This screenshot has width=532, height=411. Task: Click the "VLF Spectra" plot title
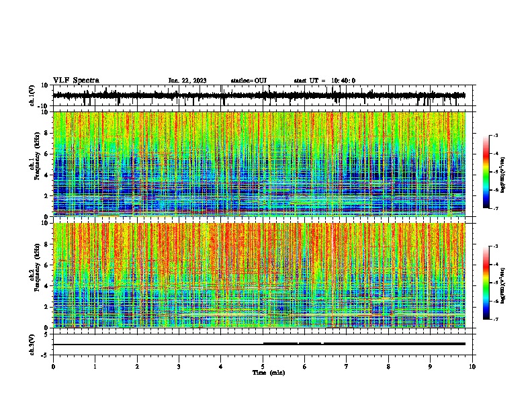click(x=76, y=81)
